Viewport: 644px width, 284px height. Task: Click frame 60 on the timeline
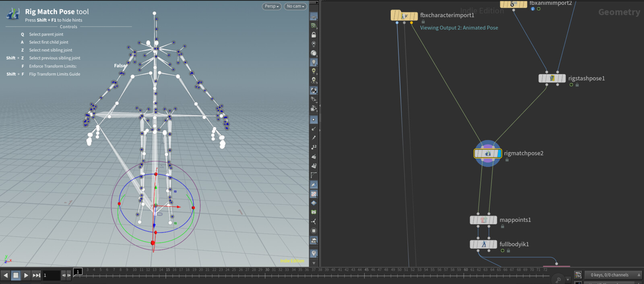point(466,270)
